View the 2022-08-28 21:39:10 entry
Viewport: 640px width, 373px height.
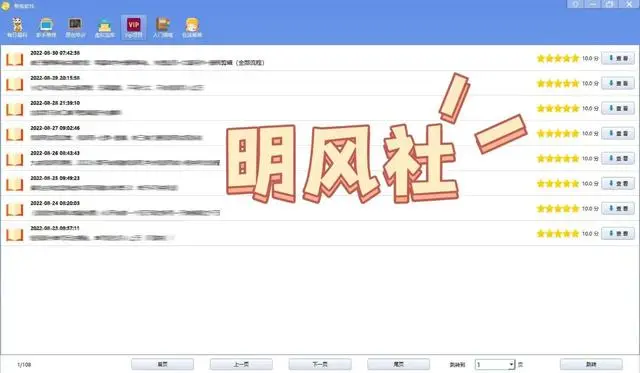618,108
